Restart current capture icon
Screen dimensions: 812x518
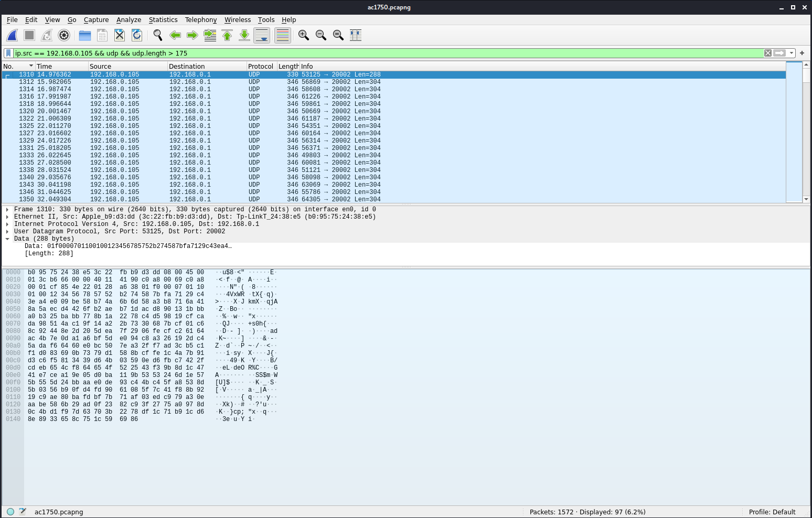[47, 35]
